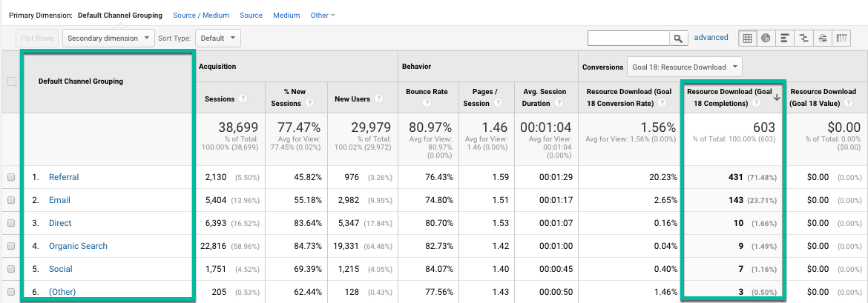Open the Goal 18: Resource Download conversions dropdown

[x=684, y=67]
